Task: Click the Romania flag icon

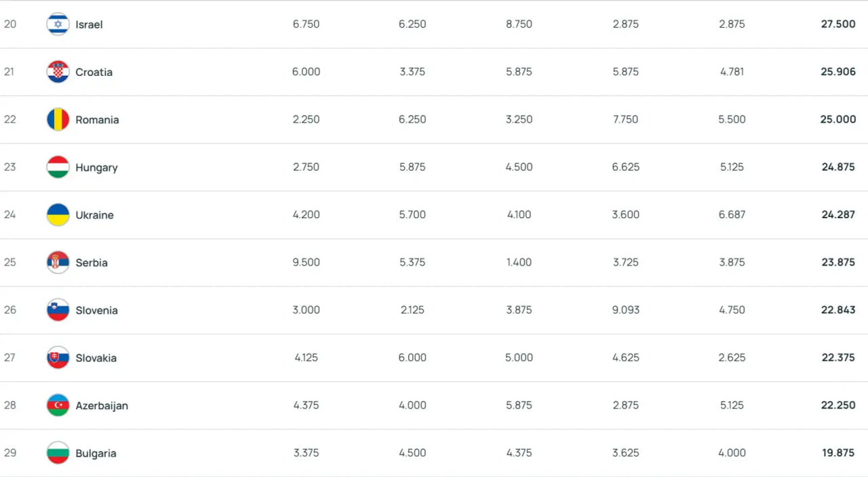Action: point(58,119)
